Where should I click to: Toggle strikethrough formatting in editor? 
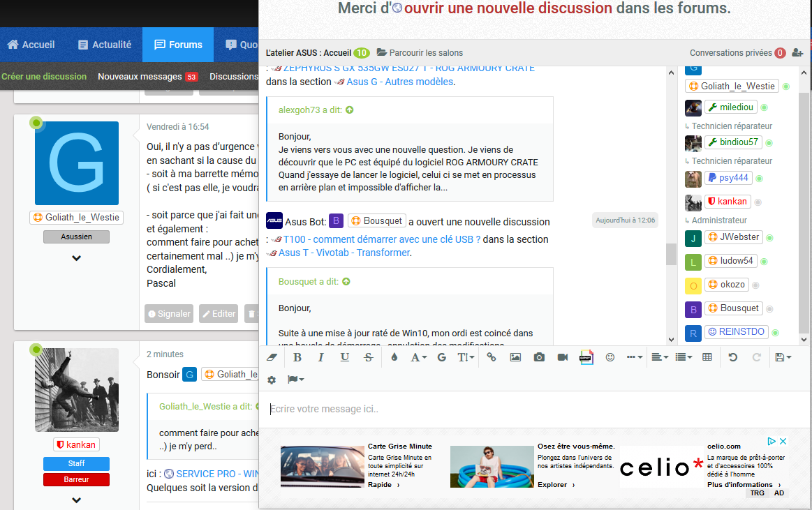point(368,357)
